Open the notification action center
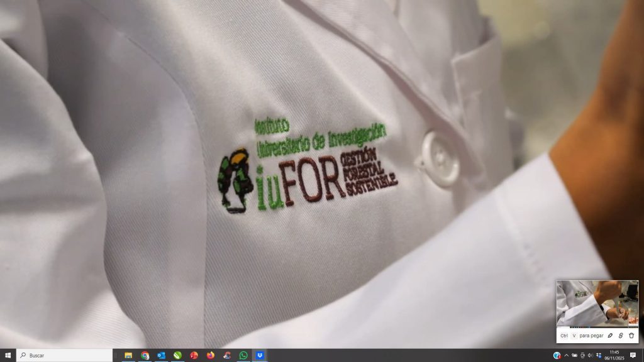This screenshot has height=362, width=644. [x=633, y=356]
